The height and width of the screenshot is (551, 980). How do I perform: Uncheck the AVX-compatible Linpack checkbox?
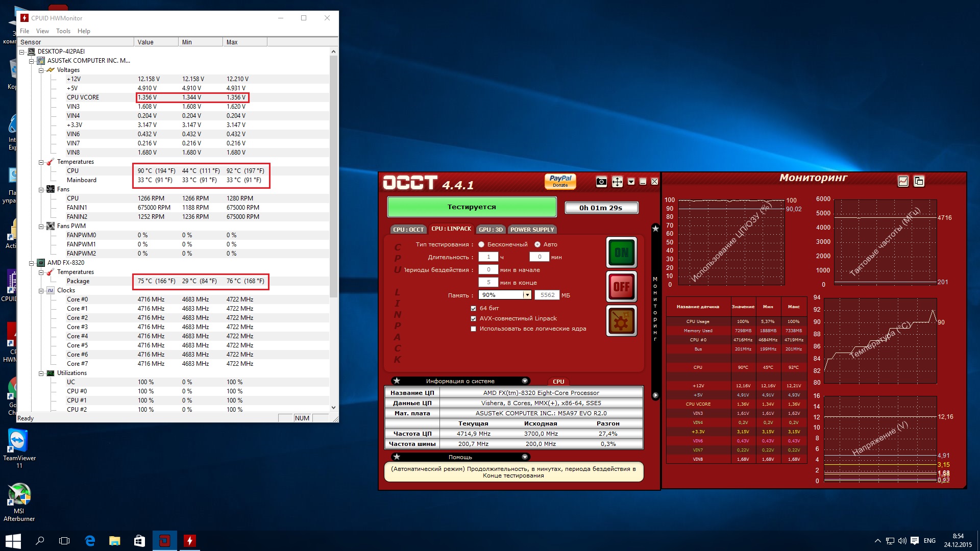(474, 319)
